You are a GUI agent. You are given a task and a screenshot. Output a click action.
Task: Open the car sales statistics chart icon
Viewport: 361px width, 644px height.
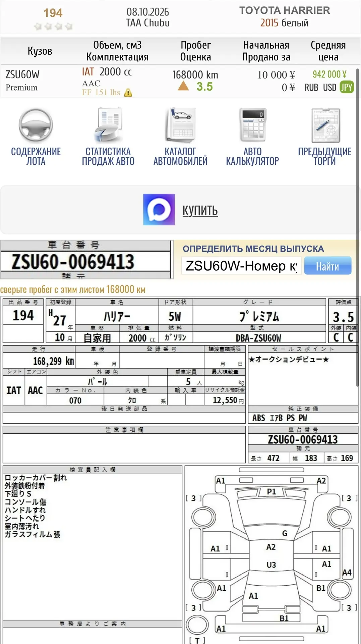coord(108,125)
